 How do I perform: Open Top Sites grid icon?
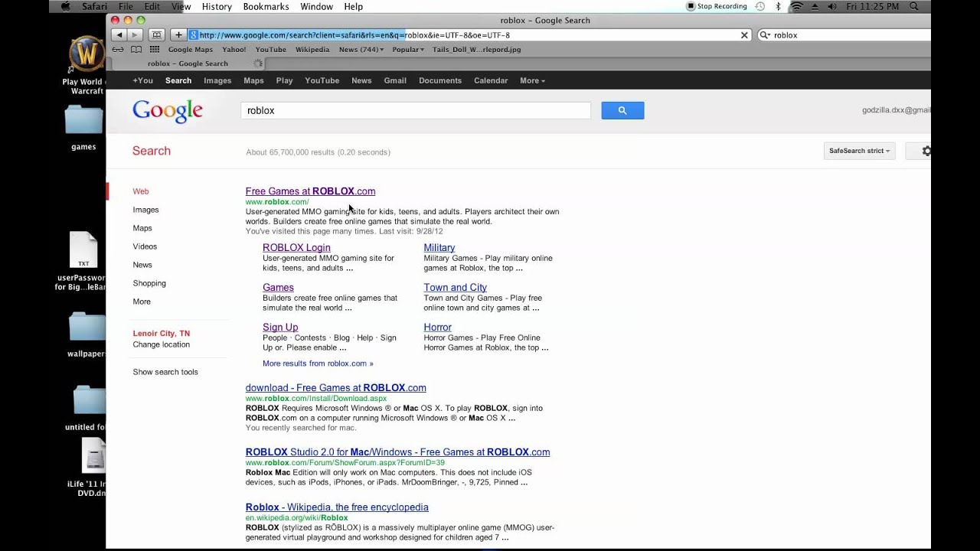(x=155, y=50)
